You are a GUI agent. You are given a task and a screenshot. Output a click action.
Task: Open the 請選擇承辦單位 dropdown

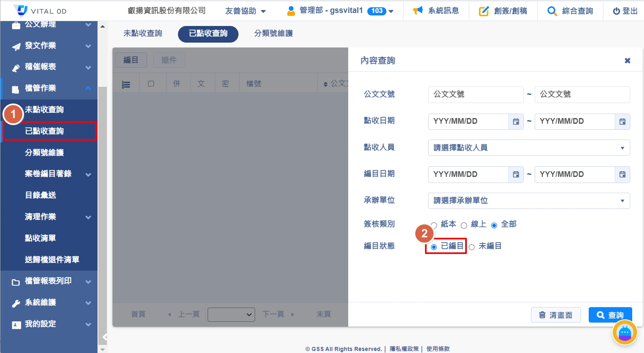[529, 201]
